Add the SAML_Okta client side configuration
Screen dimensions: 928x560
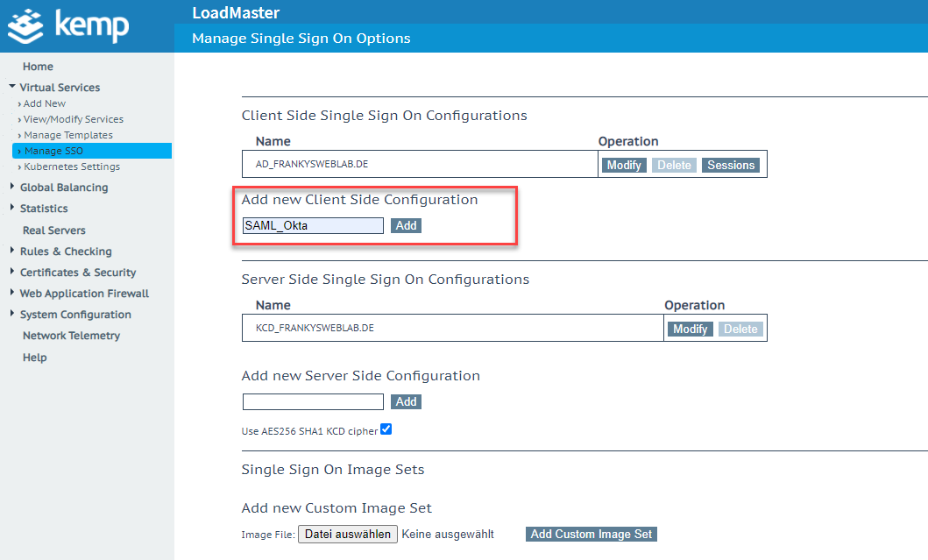[406, 225]
